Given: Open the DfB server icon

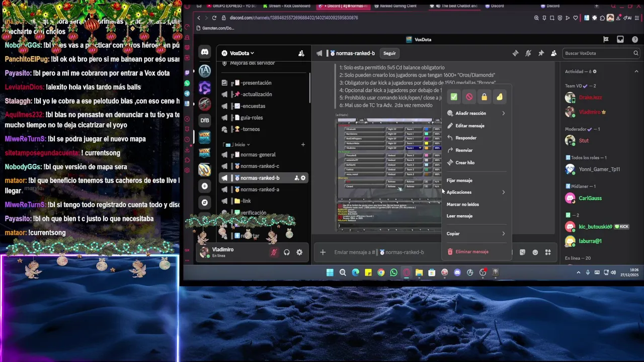Looking at the screenshot, I should [205, 120].
